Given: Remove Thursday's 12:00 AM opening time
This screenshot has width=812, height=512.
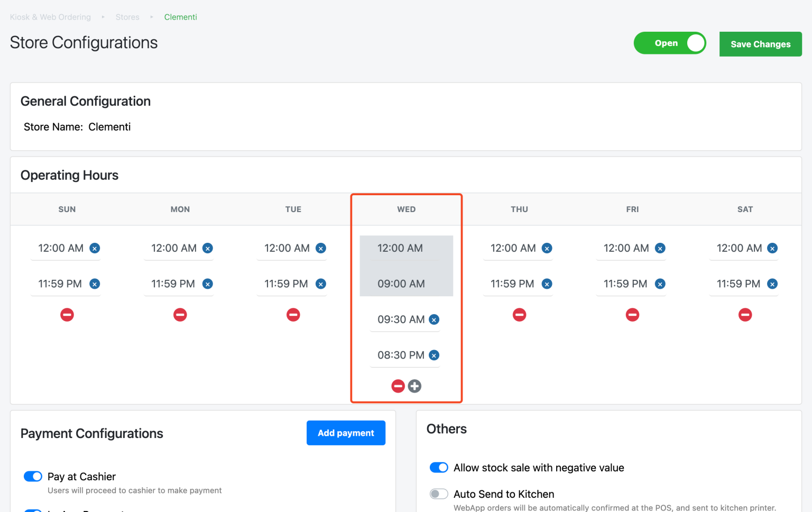Looking at the screenshot, I should pos(547,248).
